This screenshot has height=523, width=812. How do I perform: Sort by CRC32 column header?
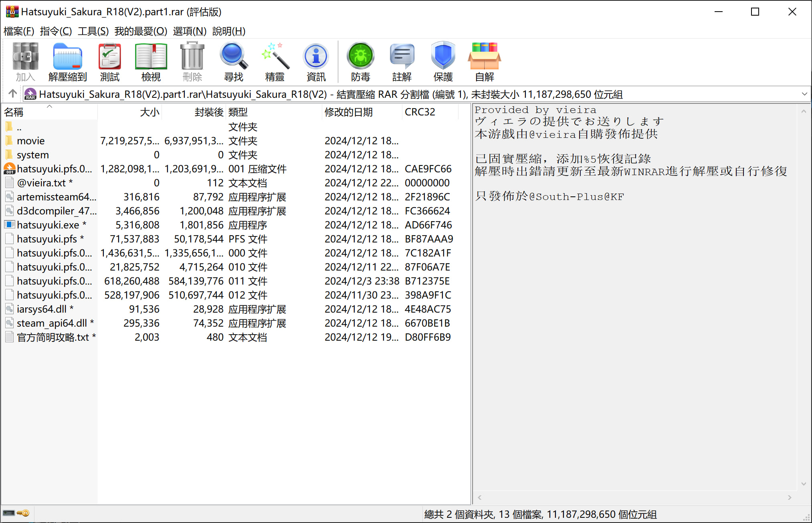pyautogui.click(x=420, y=112)
